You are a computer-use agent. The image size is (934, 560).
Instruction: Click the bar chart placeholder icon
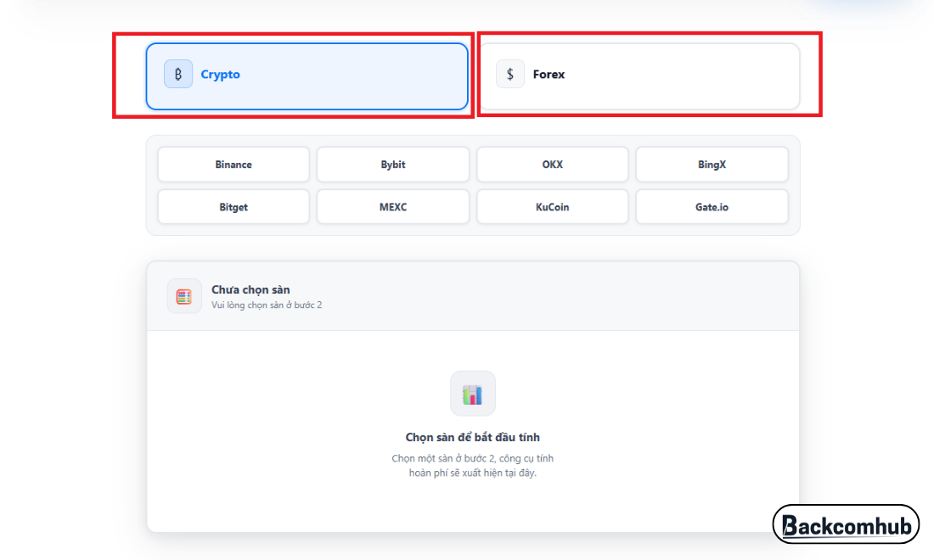(x=473, y=394)
